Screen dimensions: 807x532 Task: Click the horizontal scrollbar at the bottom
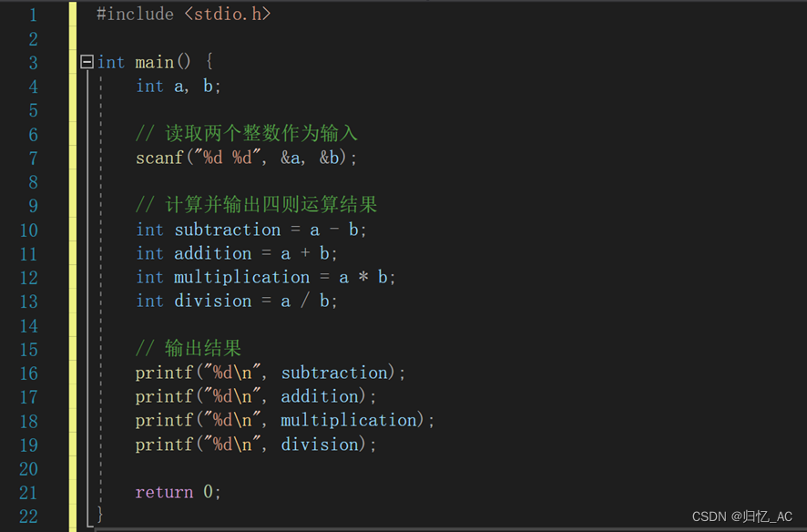pyautogui.click(x=450, y=529)
